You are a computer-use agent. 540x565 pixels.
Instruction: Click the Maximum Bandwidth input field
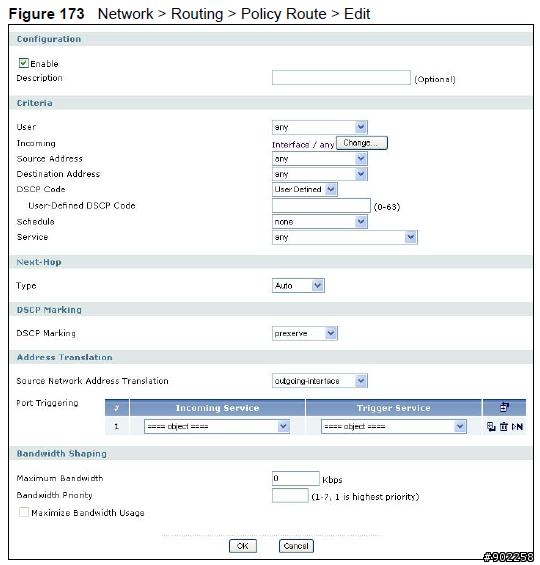(x=296, y=479)
